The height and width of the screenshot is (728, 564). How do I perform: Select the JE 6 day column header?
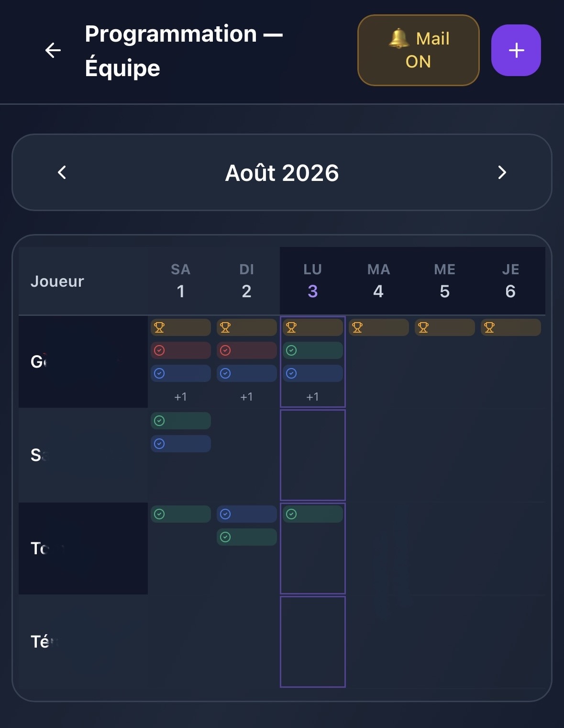coord(511,280)
